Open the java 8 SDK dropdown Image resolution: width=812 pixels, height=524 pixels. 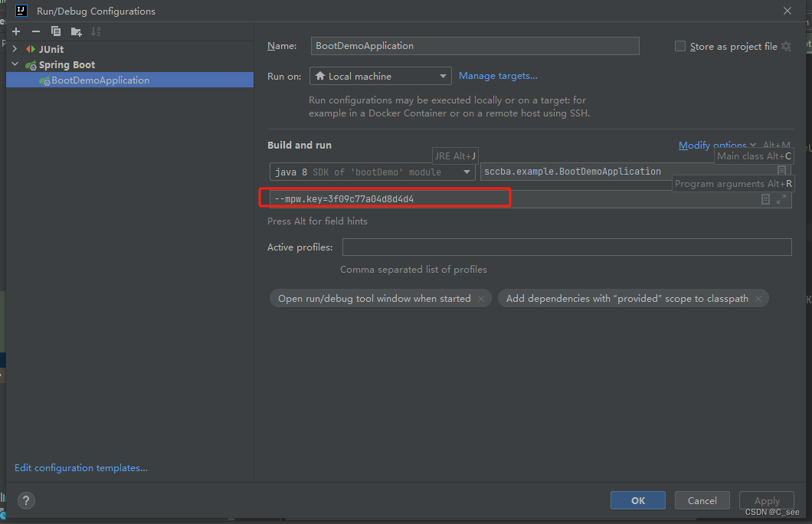[x=465, y=172]
